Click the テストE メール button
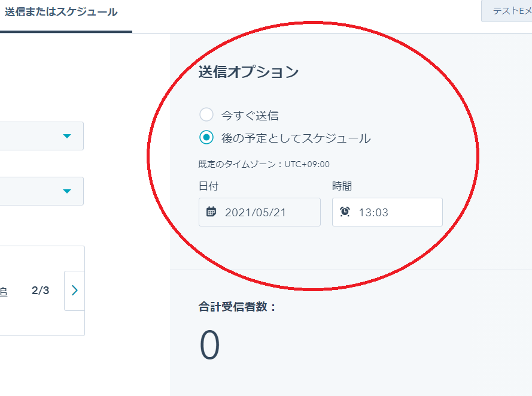532x396 pixels. coord(506,11)
